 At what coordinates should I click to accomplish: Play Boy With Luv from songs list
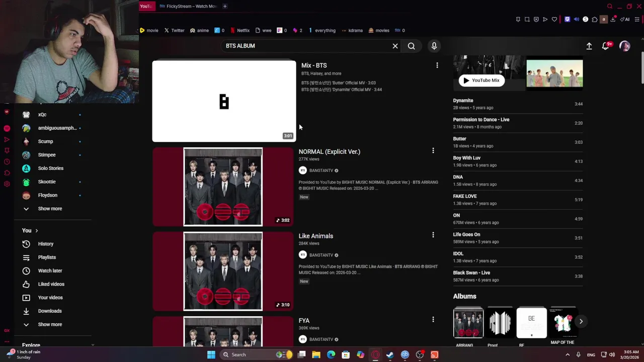coord(518,161)
